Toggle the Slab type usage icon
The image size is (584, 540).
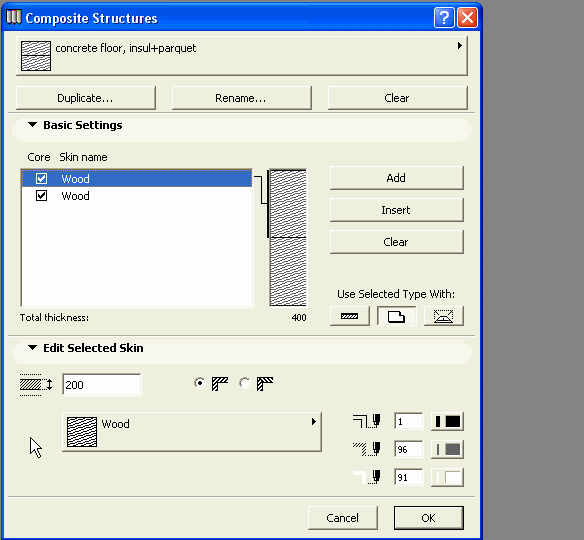click(397, 316)
